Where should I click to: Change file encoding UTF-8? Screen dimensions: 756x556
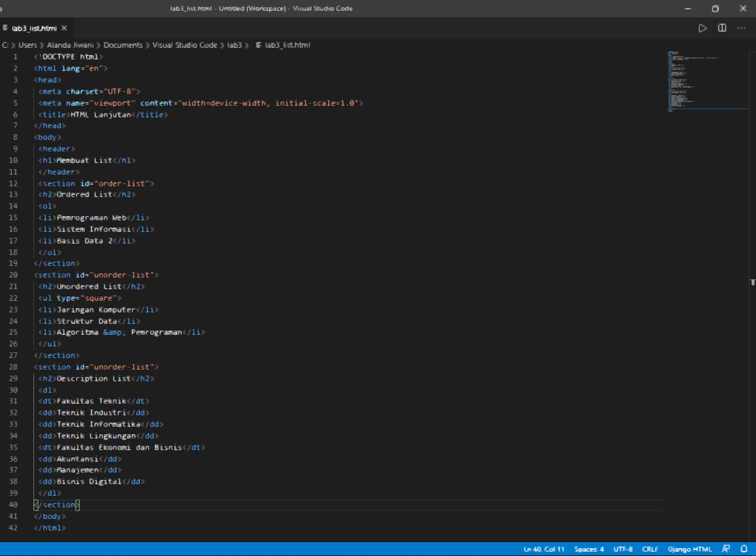623,549
